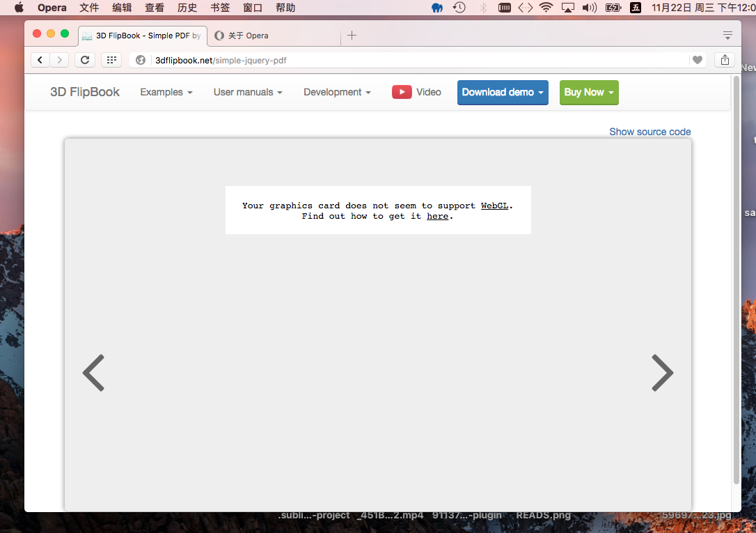Click the Show source code link
The width and height of the screenshot is (756, 533).
click(x=649, y=132)
